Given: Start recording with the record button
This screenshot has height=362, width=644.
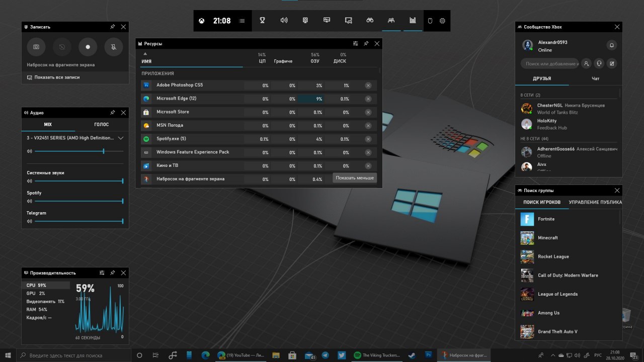Looking at the screenshot, I should point(88,47).
